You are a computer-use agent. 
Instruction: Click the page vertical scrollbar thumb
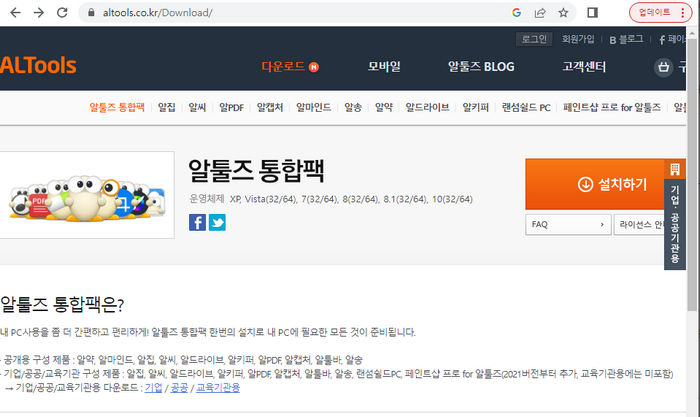click(692, 174)
